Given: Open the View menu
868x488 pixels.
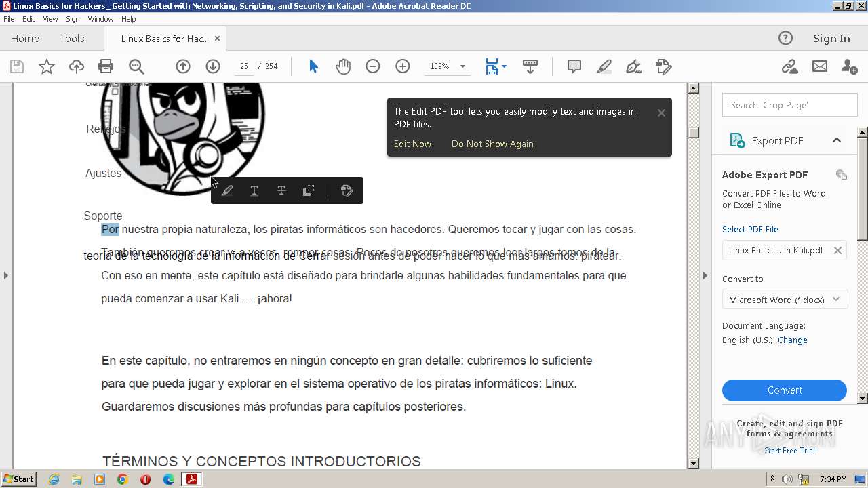Looking at the screenshot, I should click(x=50, y=19).
